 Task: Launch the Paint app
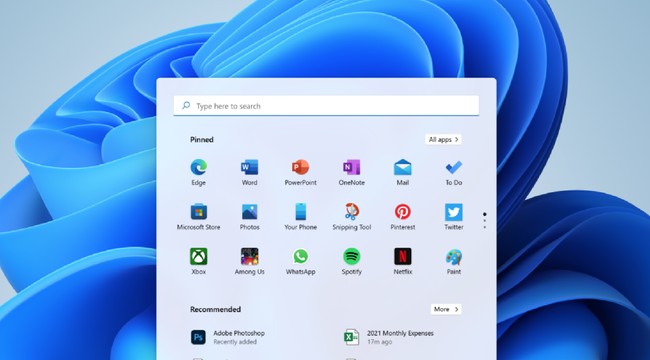454,257
